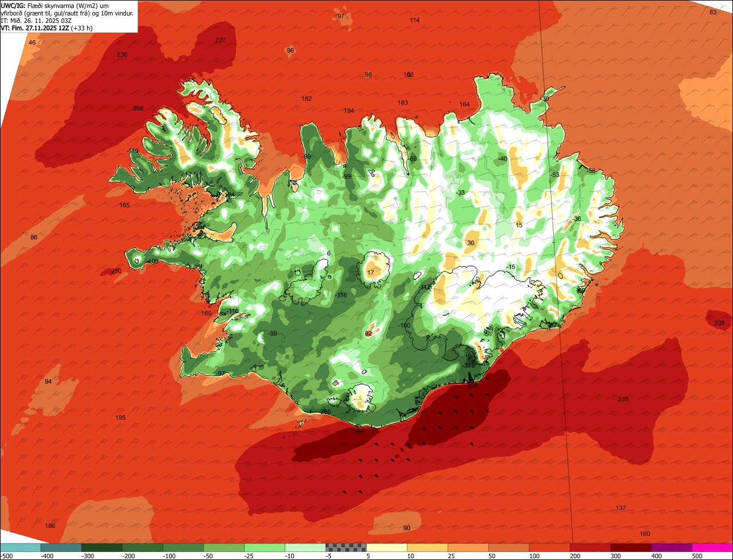Viewport: 733px width, 560px height.
Task: Click the magenta legend swatch after 500
Action: pos(712,547)
